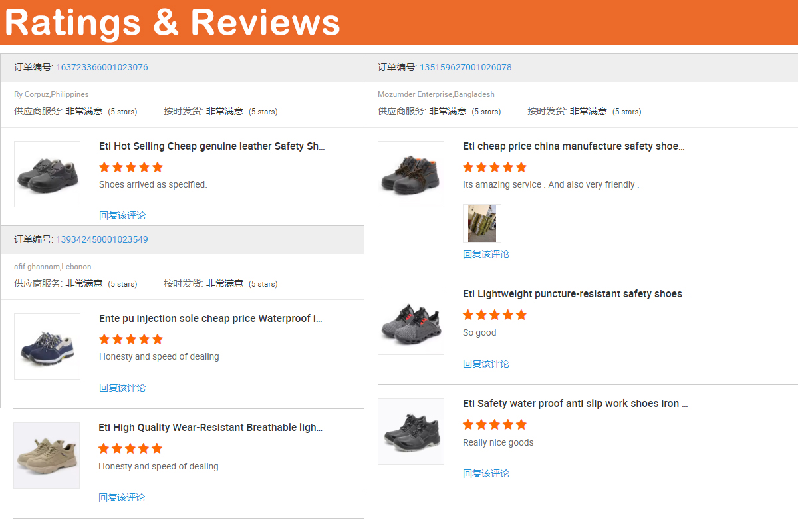
Task: Reply to the 'So good' review
Action: pos(486,364)
